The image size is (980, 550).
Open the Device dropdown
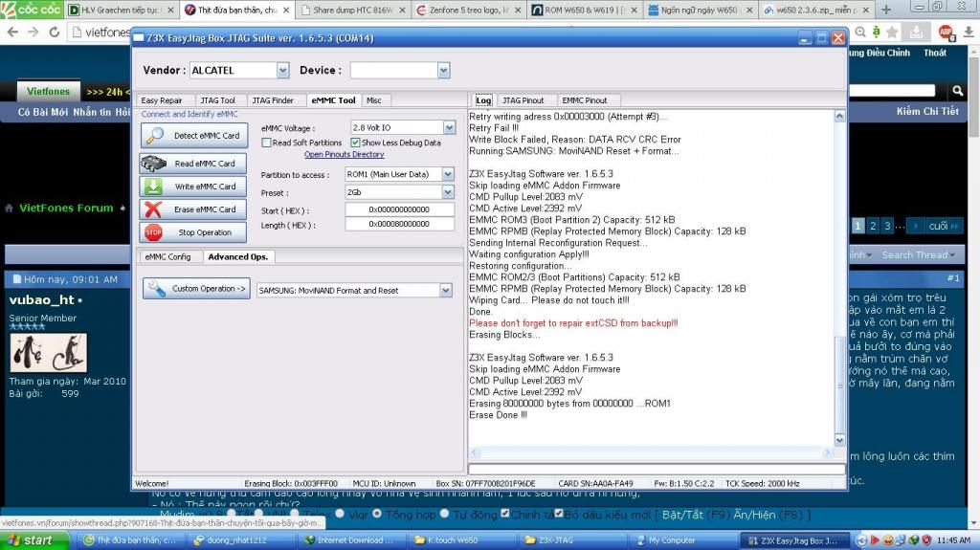(x=443, y=70)
